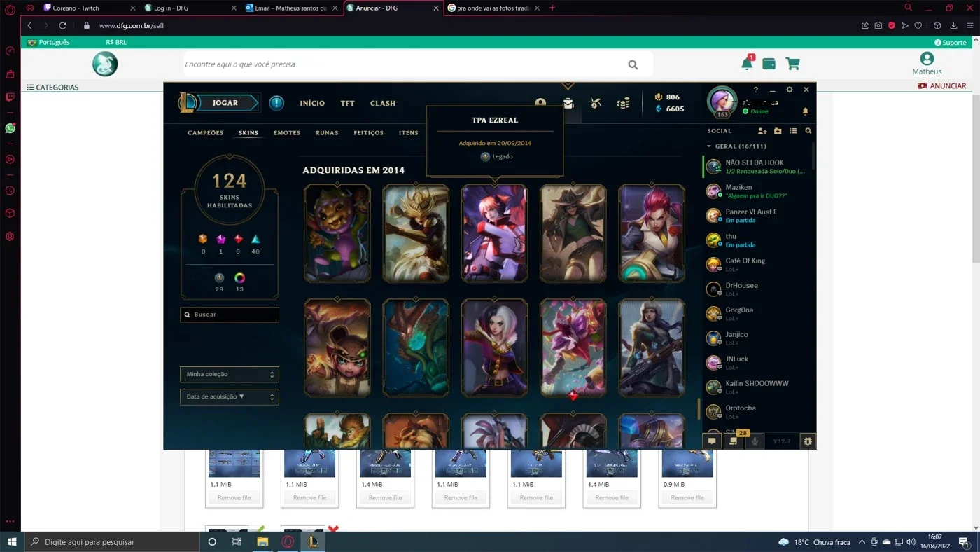
Task: Click the Online status indicator
Action: tap(756, 111)
